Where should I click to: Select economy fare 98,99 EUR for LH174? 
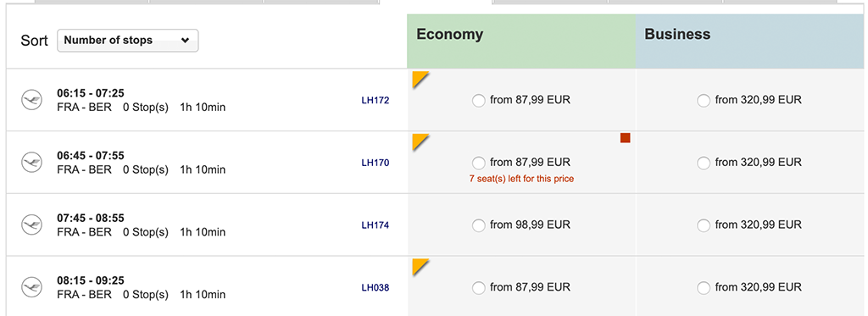tap(478, 226)
